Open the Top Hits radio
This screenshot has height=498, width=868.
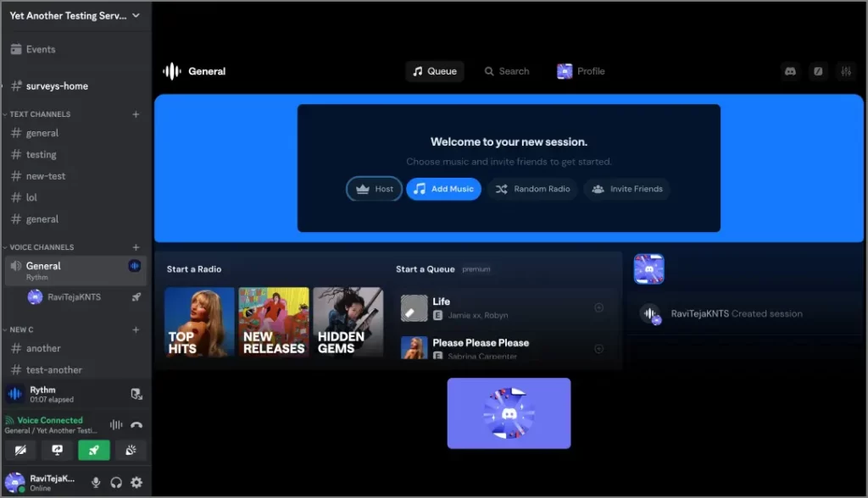tap(199, 322)
